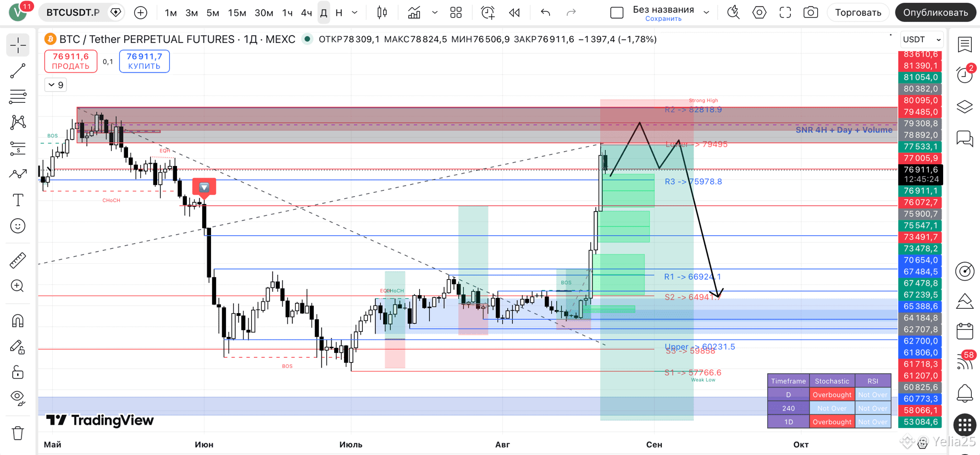The width and height of the screenshot is (980, 455).
Task: Open the layout name dropdown arrow
Action: click(x=706, y=12)
